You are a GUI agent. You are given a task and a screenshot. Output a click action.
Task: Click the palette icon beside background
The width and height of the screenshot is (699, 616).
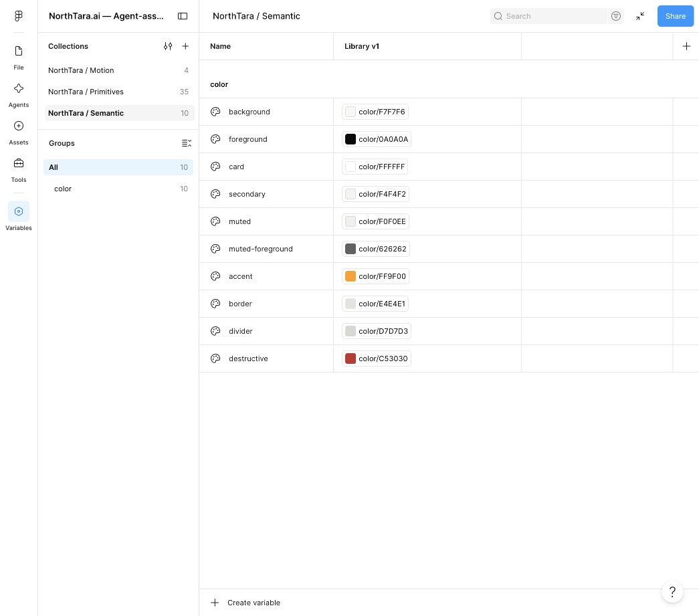pyautogui.click(x=215, y=112)
